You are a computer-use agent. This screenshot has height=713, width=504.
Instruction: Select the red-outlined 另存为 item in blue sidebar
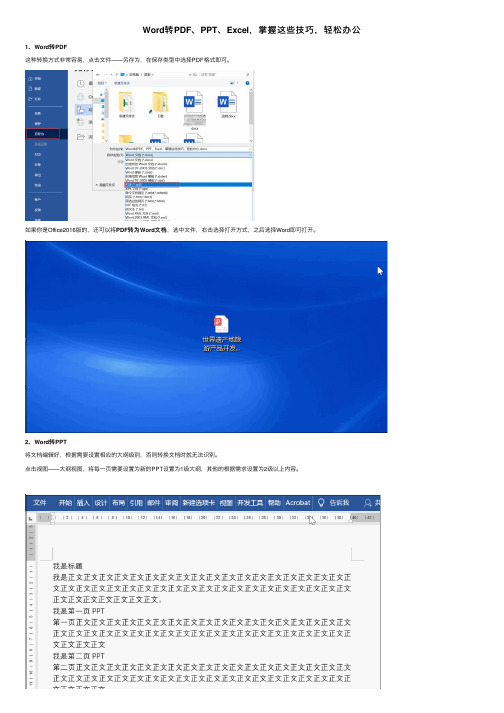coord(43,134)
